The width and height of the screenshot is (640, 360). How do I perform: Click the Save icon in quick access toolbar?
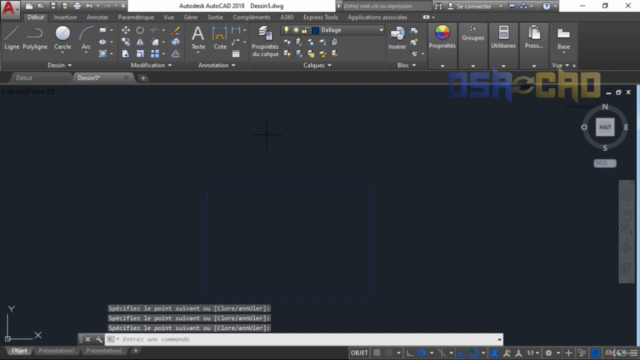pos(53,6)
